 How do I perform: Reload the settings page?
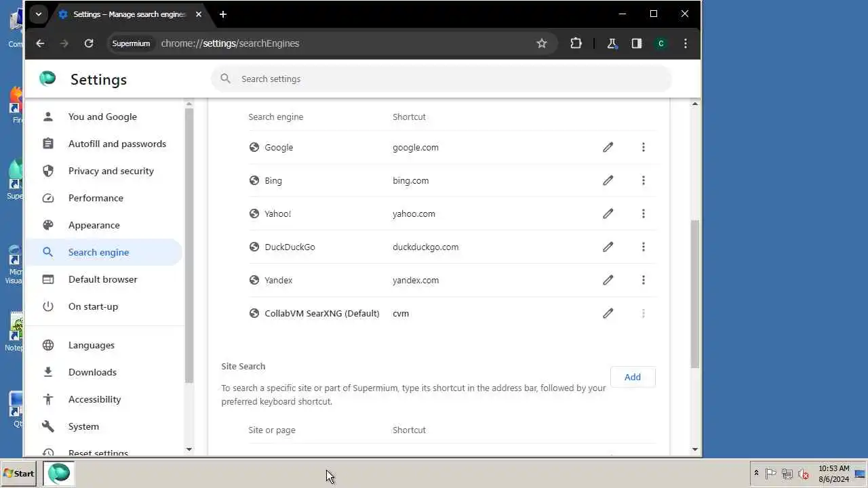(x=89, y=43)
